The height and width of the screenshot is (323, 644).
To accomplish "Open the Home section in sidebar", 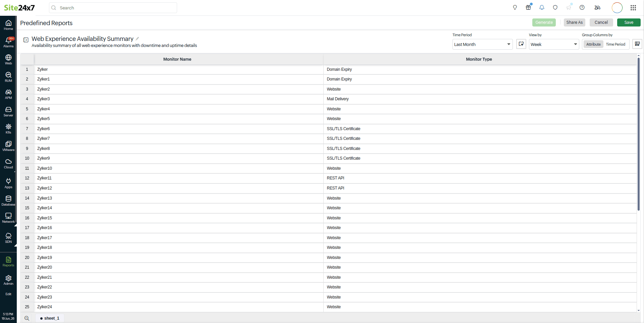I will point(8,25).
